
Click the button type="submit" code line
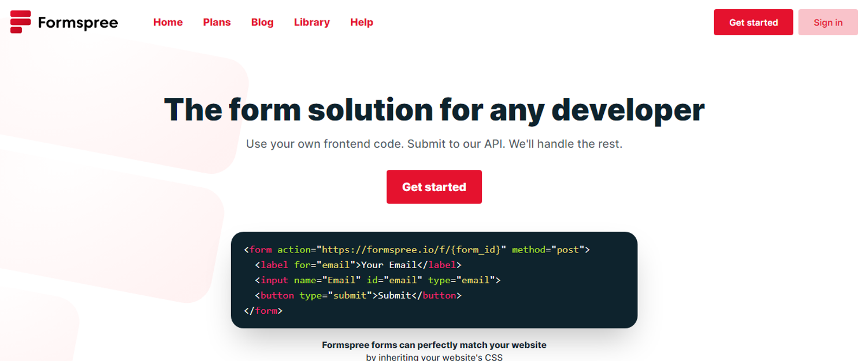358,295
